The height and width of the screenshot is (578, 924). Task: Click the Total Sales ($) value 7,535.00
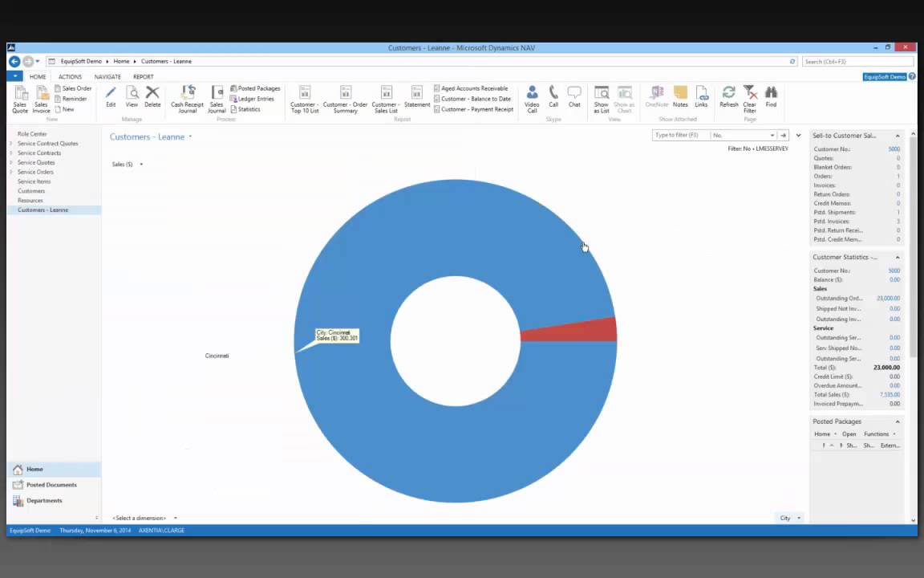[x=890, y=395]
